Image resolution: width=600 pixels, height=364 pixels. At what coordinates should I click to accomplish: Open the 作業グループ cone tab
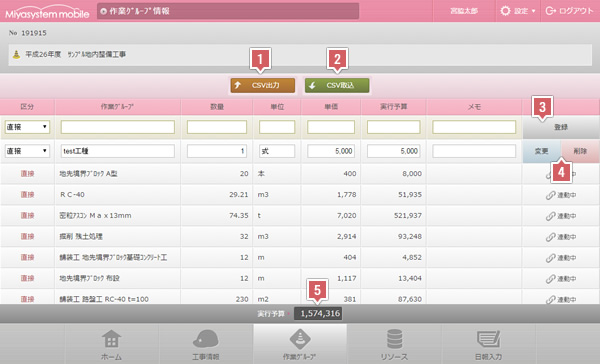[300, 344]
